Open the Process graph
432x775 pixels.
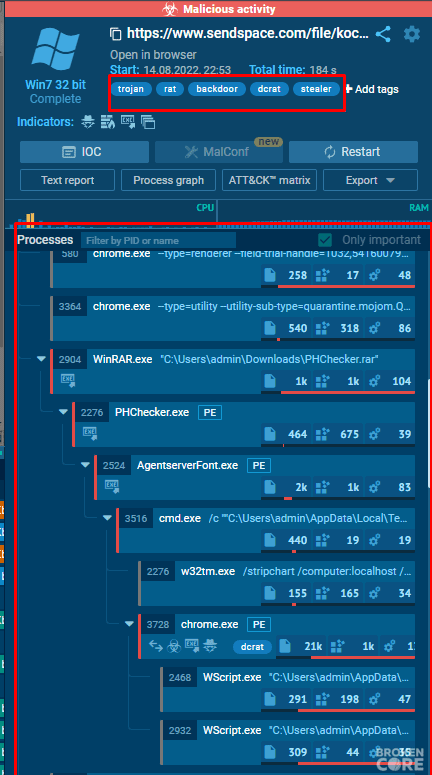click(169, 180)
